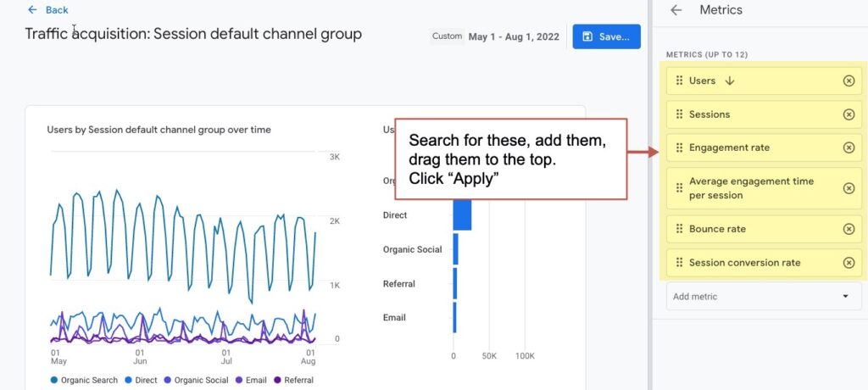Toggle Direct legend item

pyautogui.click(x=142, y=380)
